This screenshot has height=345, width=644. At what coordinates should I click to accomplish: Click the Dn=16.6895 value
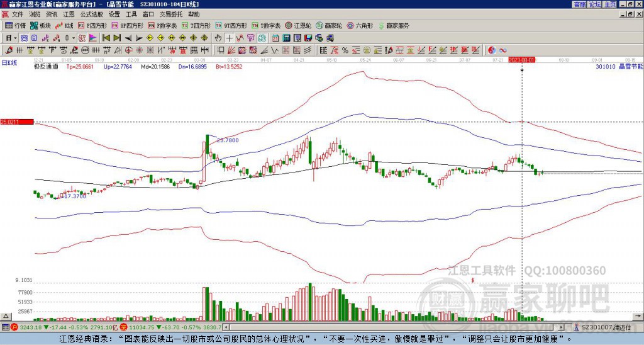[193, 66]
